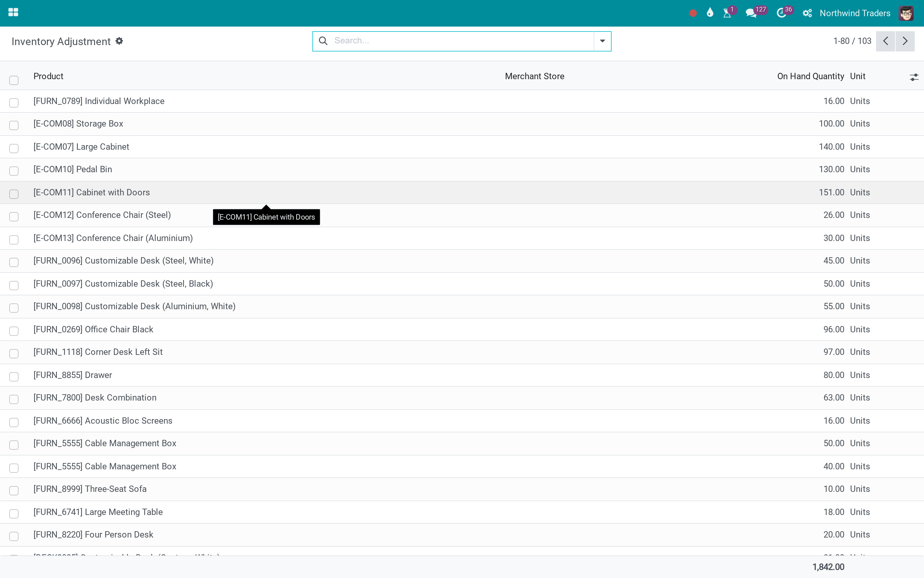The image size is (924, 578).
Task: Select the Large Cabinet row checkbox
Action: (14, 148)
